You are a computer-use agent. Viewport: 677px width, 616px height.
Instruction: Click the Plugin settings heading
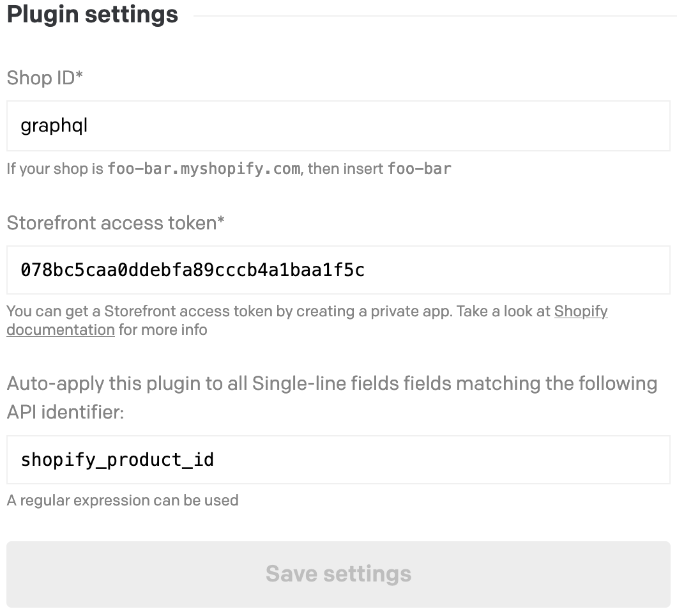93,15
